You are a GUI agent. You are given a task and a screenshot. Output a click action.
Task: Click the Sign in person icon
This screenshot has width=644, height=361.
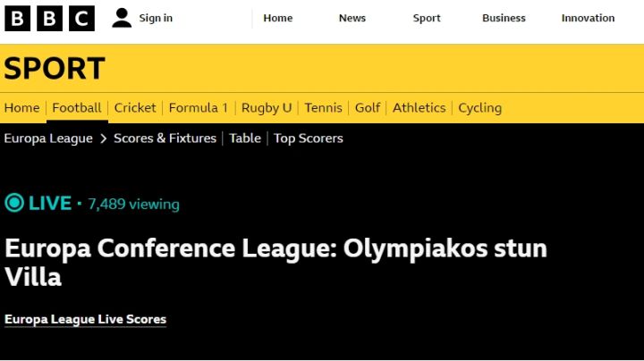[x=122, y=18]
